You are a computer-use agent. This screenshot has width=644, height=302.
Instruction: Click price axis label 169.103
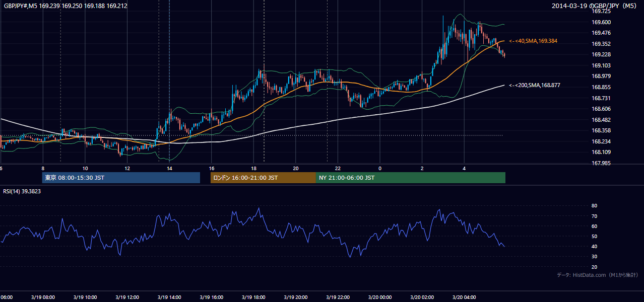[601, 65]
